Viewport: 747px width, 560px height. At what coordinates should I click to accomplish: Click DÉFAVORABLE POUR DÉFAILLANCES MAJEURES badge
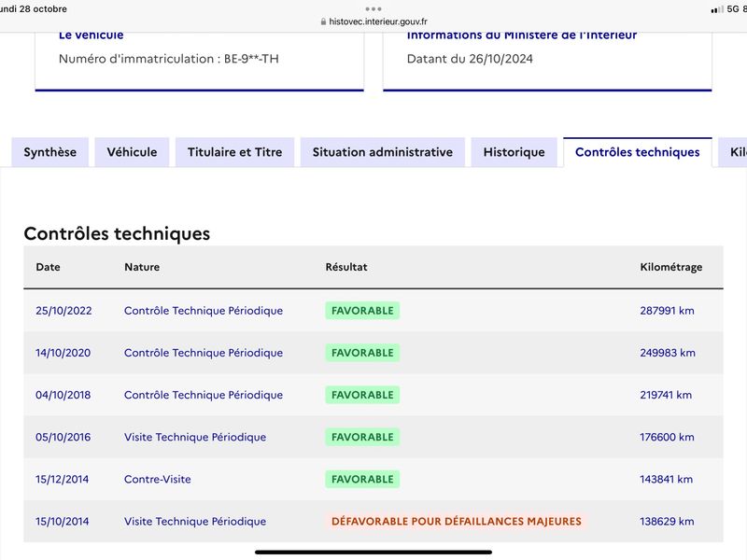[x=457, y=522]
